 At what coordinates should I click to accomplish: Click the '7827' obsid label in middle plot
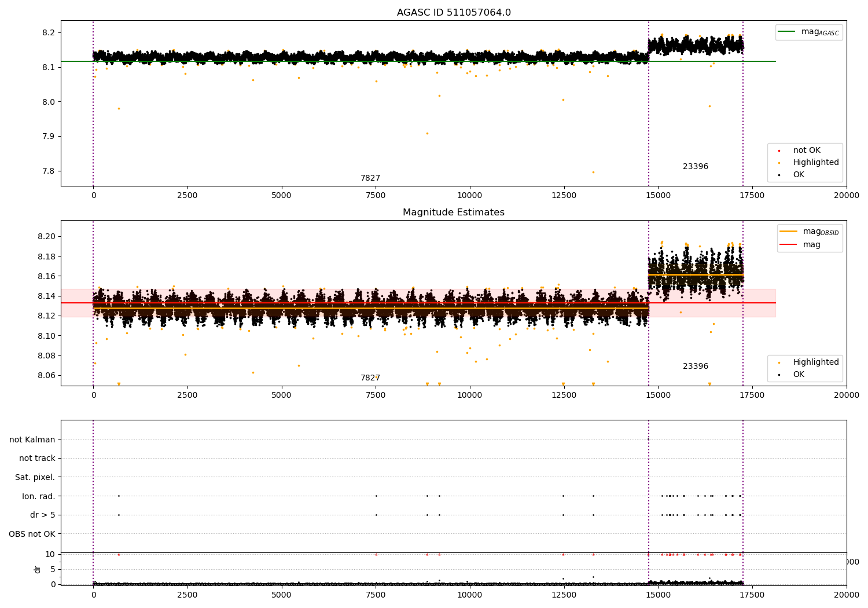pos(370,378)
